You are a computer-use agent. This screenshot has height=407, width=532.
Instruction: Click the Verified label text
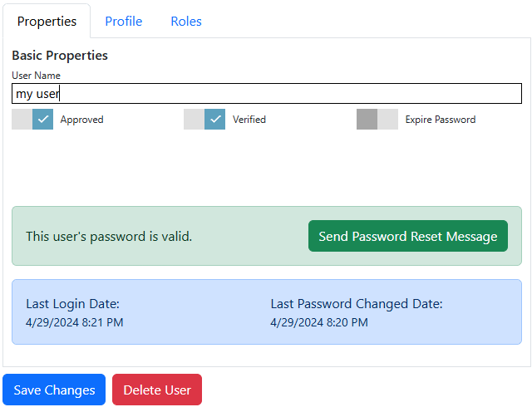(249, 120)
